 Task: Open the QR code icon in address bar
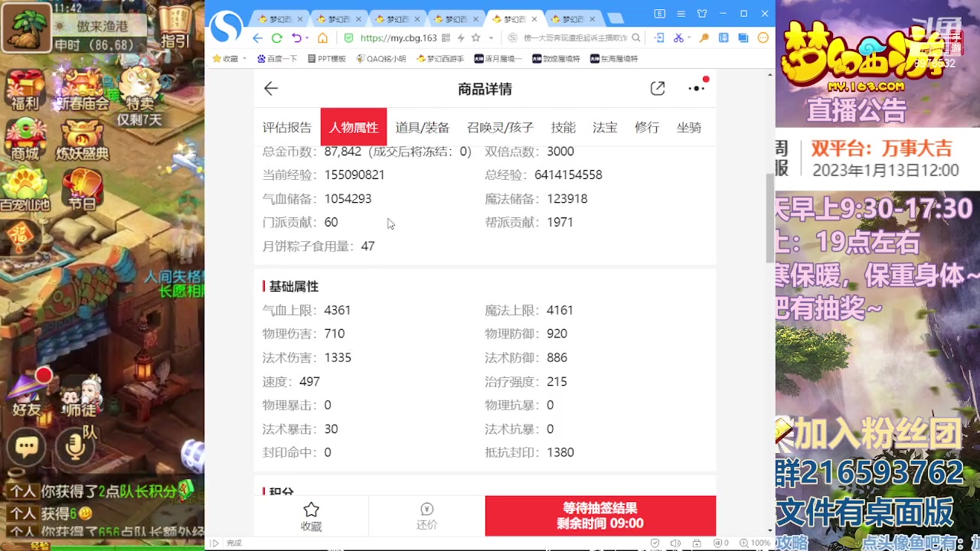(x=446, y=37)
